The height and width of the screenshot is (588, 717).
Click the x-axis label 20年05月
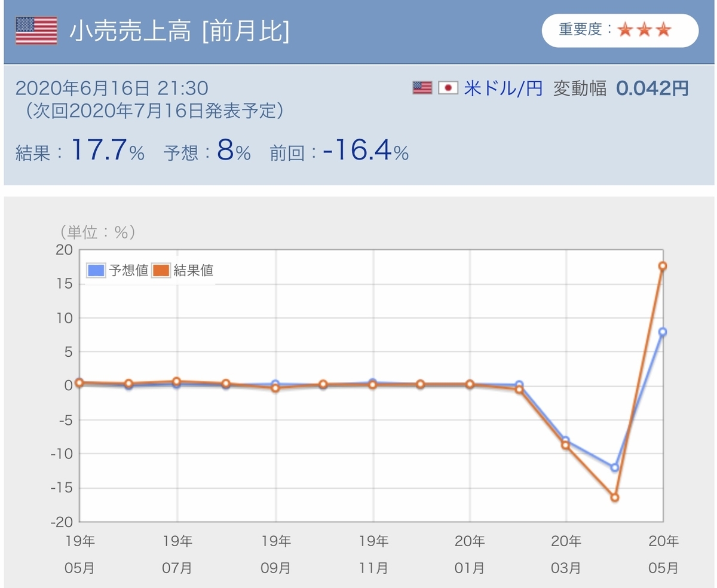[x=663, y=555]
